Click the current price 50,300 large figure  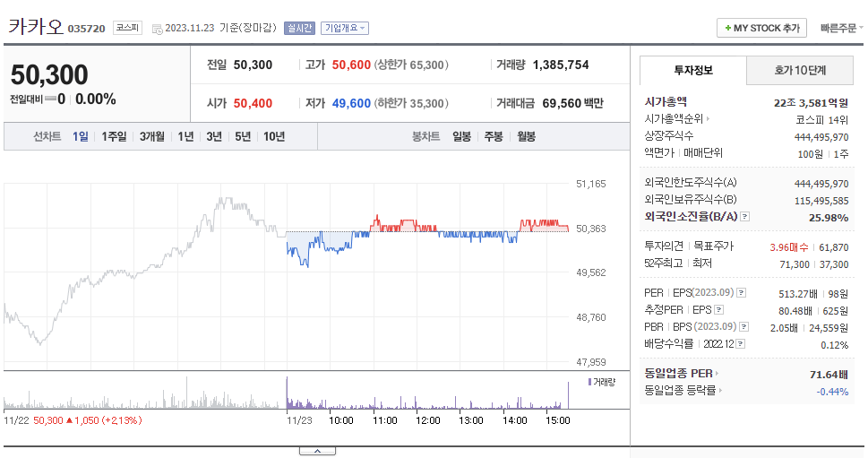click(49, 74)
